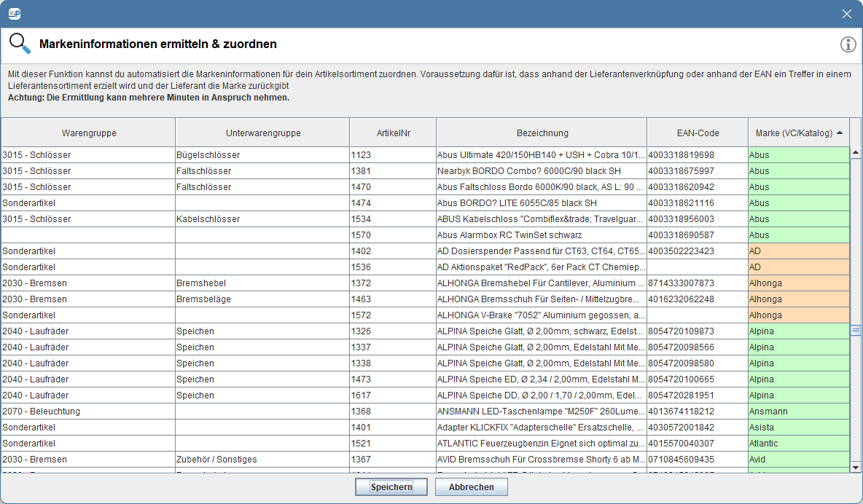Click brand 'AD' in row 1402
The image size is (863, 504).
coord(799,251)
